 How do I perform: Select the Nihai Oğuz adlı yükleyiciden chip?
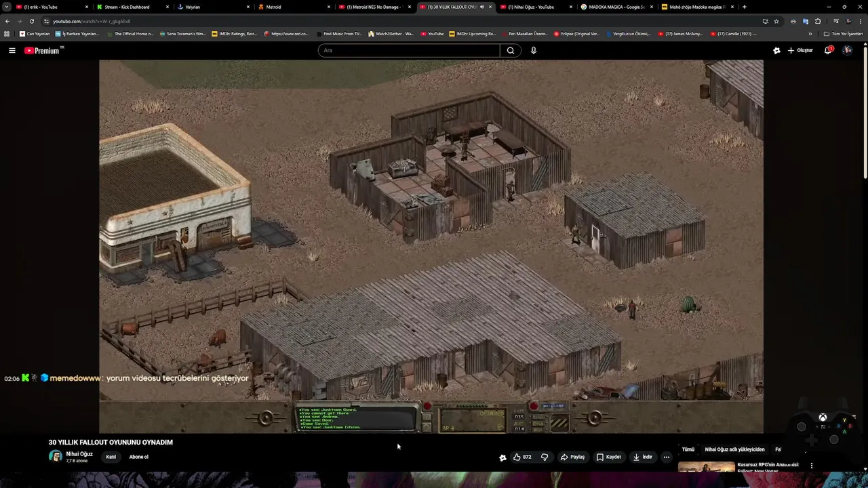734,449
